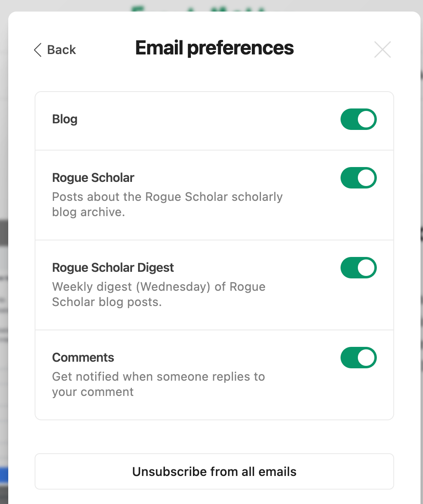This screenshot has height=504, width=423.
Task: Close the Email preferences dialog with the X
Action: click(x=382, y=50)
